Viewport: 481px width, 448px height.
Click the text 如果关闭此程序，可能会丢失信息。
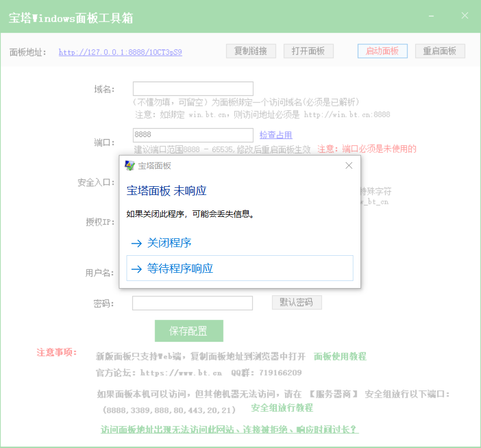click(x=190, y=214)
